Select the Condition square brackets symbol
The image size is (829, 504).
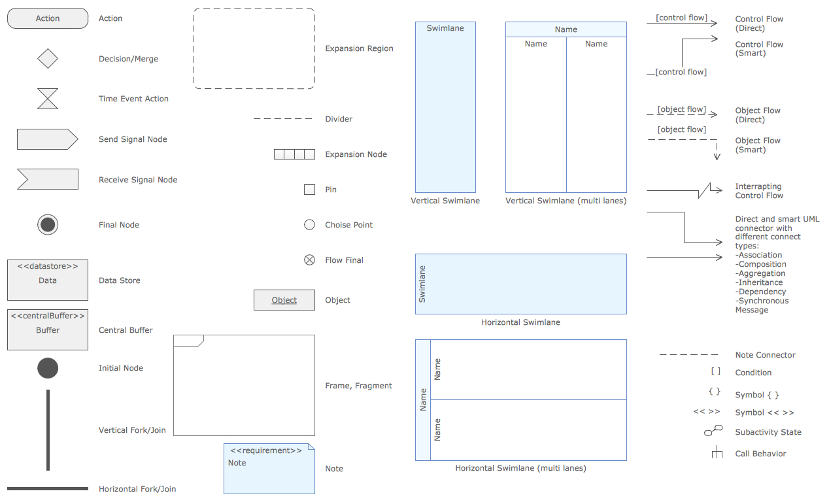(x=716, y=371)
